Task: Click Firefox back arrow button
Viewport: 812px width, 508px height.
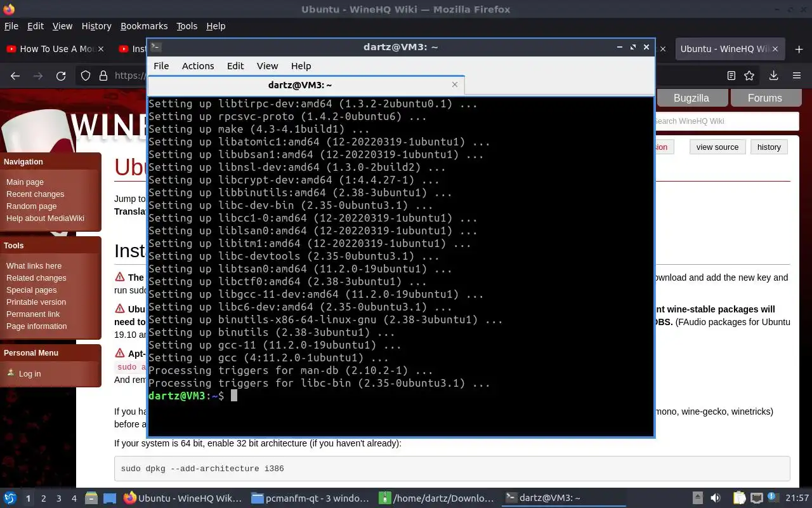Action: pyautogui.click(x=15, y=76)
